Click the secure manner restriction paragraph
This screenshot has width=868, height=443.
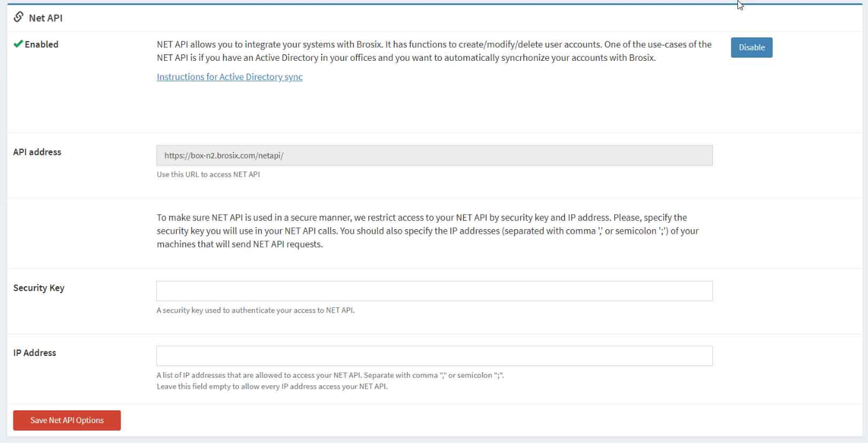(427, 230)
